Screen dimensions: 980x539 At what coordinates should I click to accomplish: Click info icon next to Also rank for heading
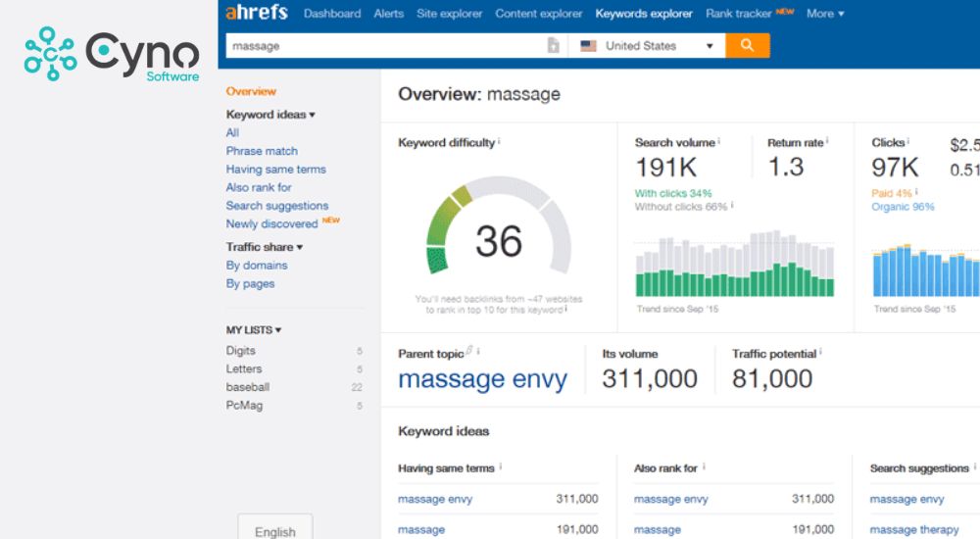704,466
